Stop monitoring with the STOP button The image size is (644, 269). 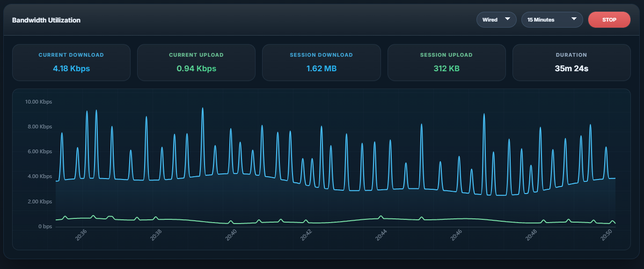[609, 20]
